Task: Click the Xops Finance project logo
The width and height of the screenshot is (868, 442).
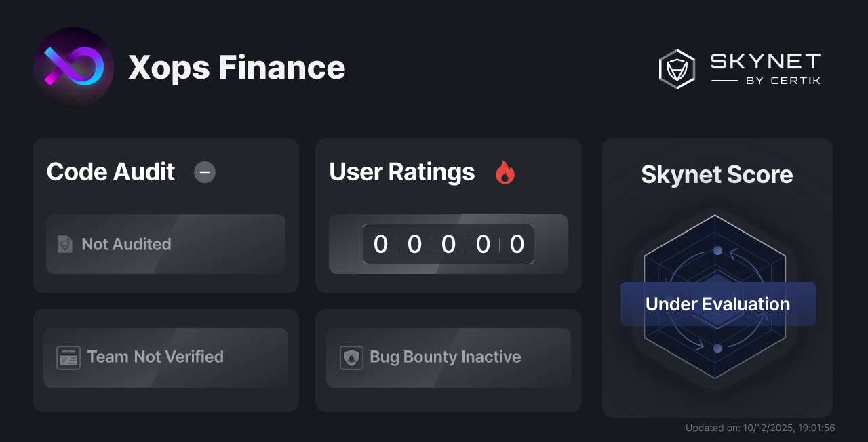Action: (x=74, y=67)
